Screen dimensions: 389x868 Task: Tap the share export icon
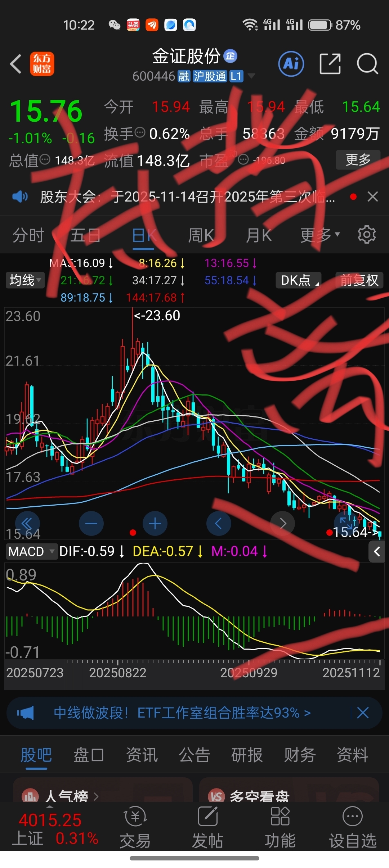pos(330,64)
